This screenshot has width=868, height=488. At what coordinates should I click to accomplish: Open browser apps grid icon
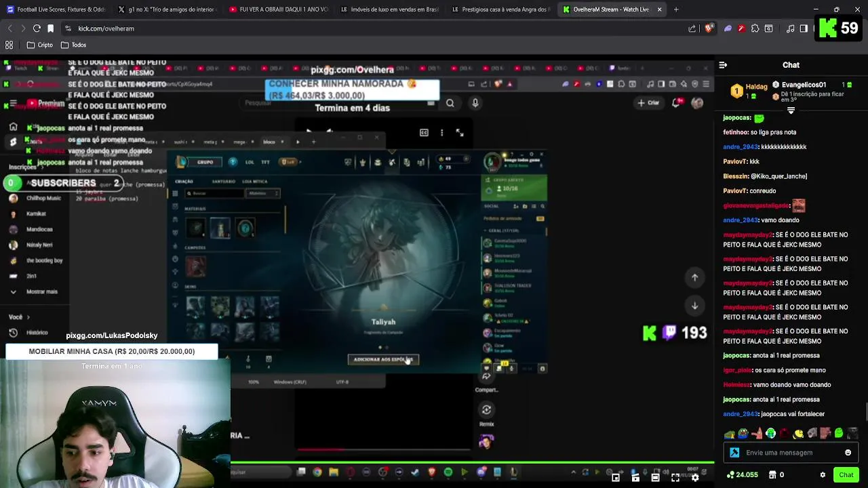tap(9, 45)
